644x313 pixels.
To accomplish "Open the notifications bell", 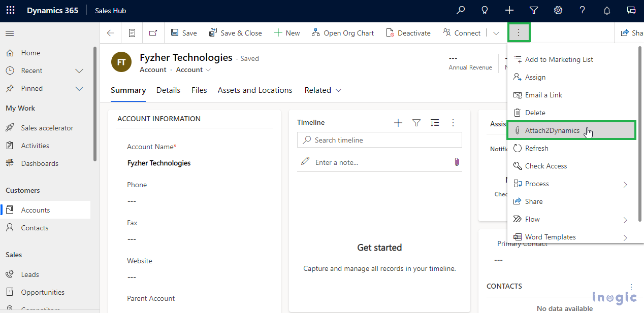I will click(607, 10).
